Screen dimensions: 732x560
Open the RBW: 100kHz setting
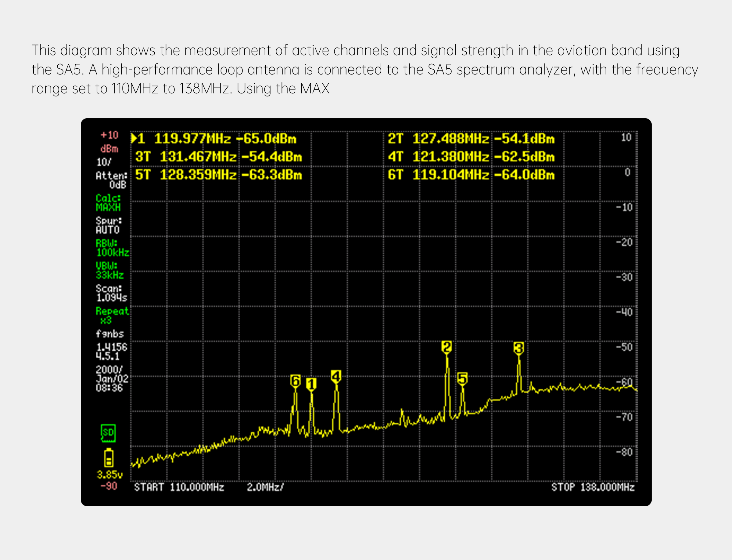coord(112,248)
